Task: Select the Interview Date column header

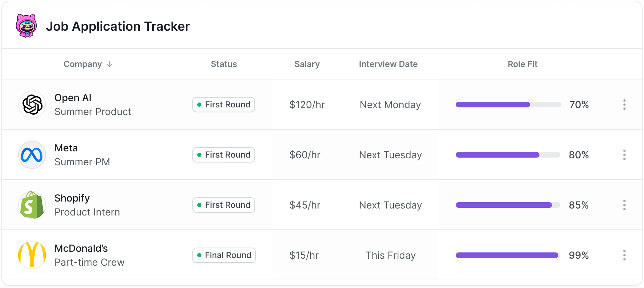Action: pos(388,64)
